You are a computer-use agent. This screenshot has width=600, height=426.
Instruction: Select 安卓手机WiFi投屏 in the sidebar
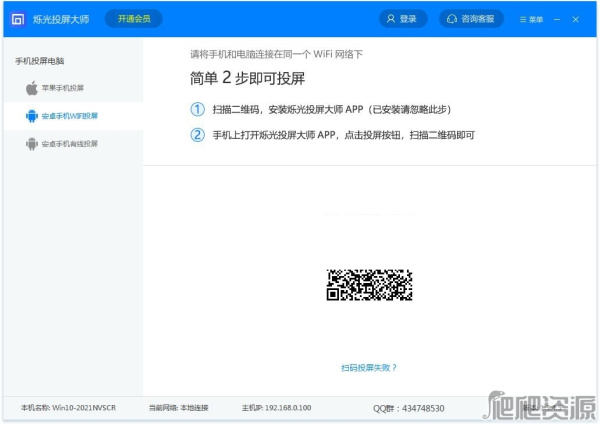pos(73,116)
